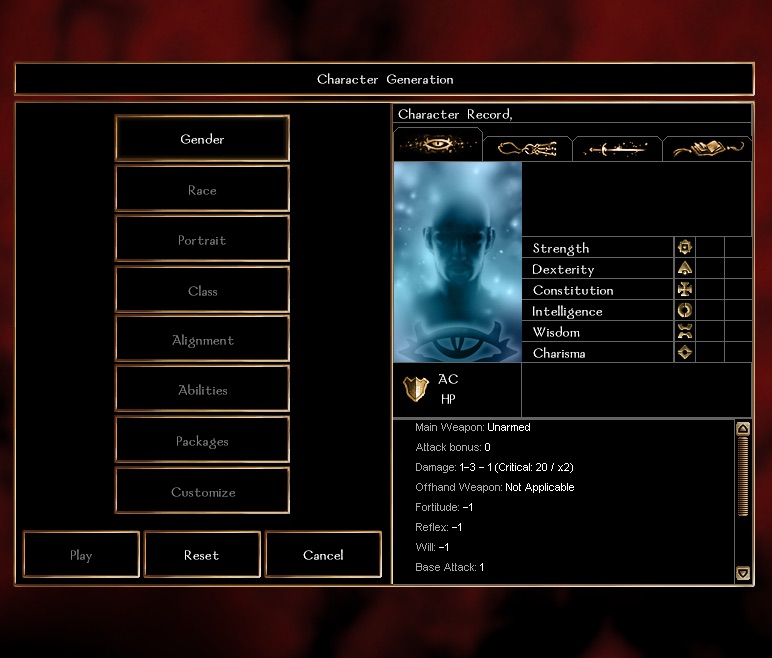
Task: Click the Dexterity ability icon
Action: tap(684, 268)
